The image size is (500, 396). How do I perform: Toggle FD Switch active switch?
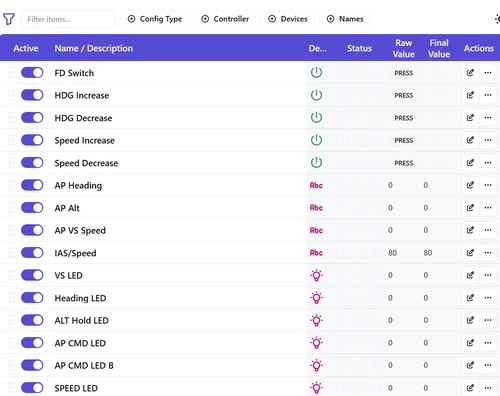tap(32, 73)
